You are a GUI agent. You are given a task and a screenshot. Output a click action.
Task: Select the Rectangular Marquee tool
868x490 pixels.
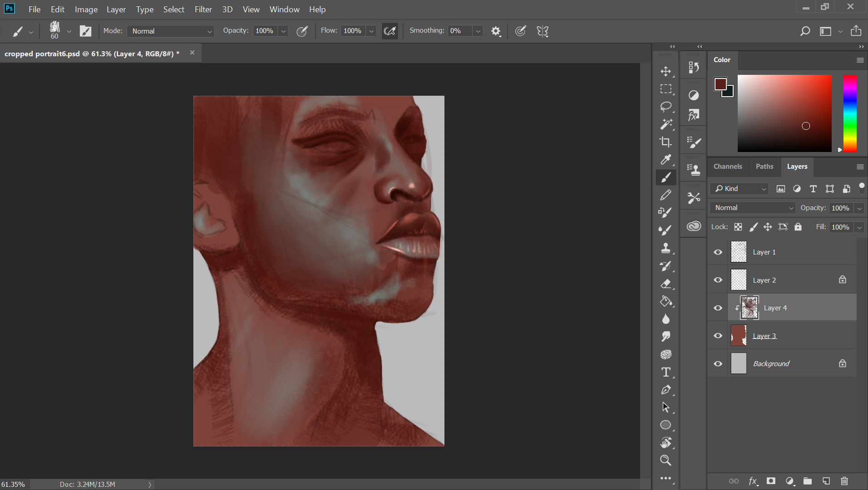(666, 89)
